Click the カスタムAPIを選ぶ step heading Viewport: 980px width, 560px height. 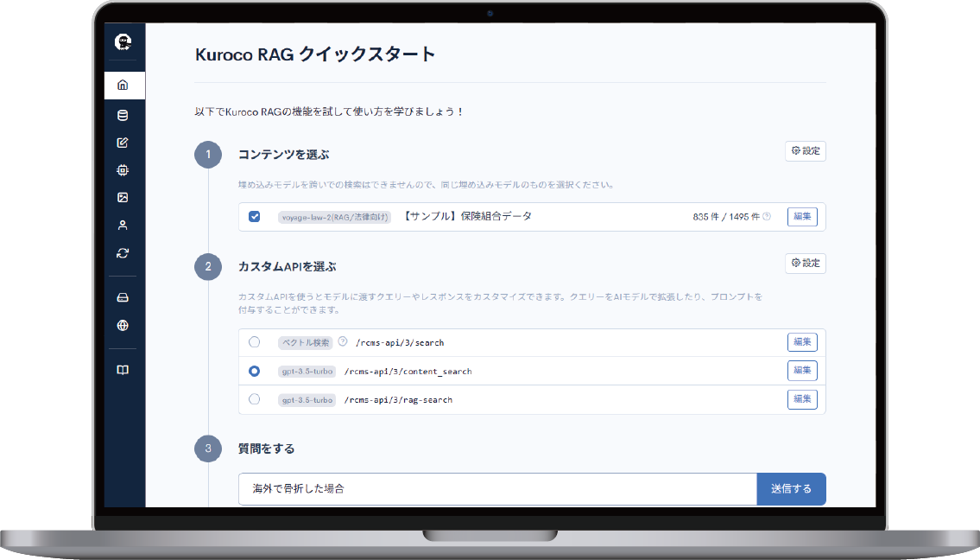pyautogui.click(x=288, y=266)
